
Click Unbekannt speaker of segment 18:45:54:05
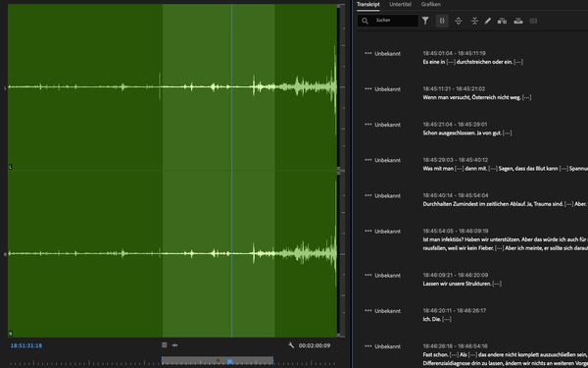pyautogui.click(x=387, y=232)
